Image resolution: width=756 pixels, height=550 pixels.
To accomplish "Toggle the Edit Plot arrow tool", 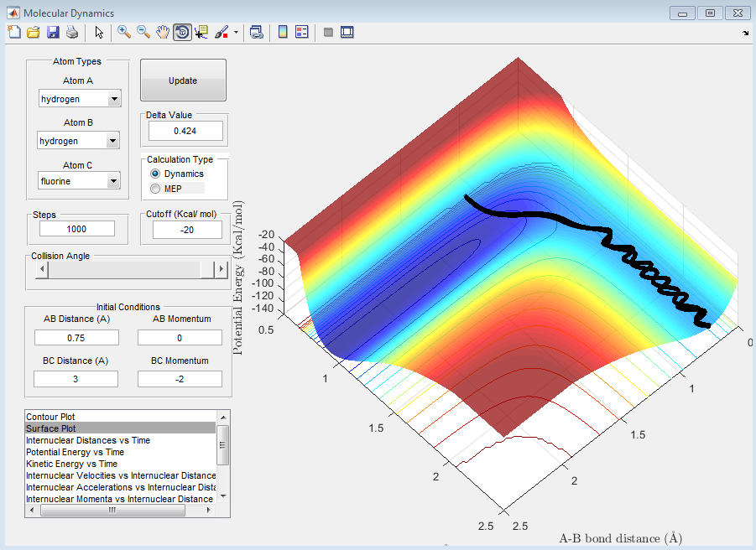I will (x=99, y=32).
